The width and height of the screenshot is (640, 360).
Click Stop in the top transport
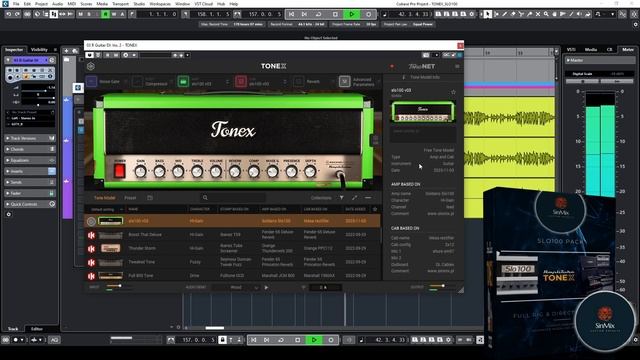[335, 14]
